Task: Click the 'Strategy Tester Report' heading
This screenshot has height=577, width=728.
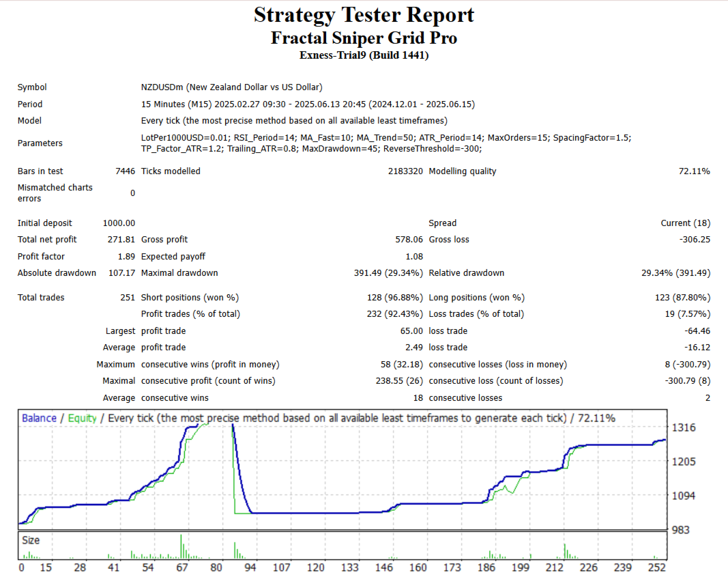Action: (x=364, y=15)
